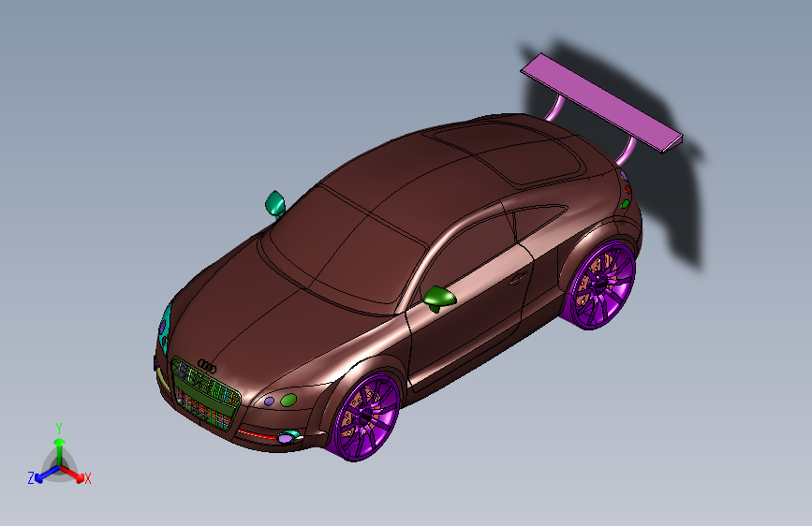Click the purple rear wheel
The height and width of the screenshot is (526, 812).
601,285
